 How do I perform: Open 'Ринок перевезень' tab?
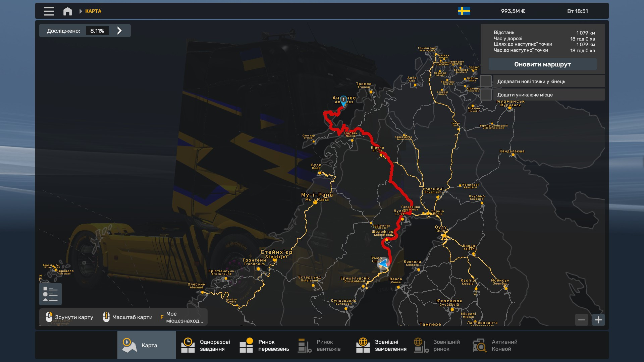coord(264,345)
